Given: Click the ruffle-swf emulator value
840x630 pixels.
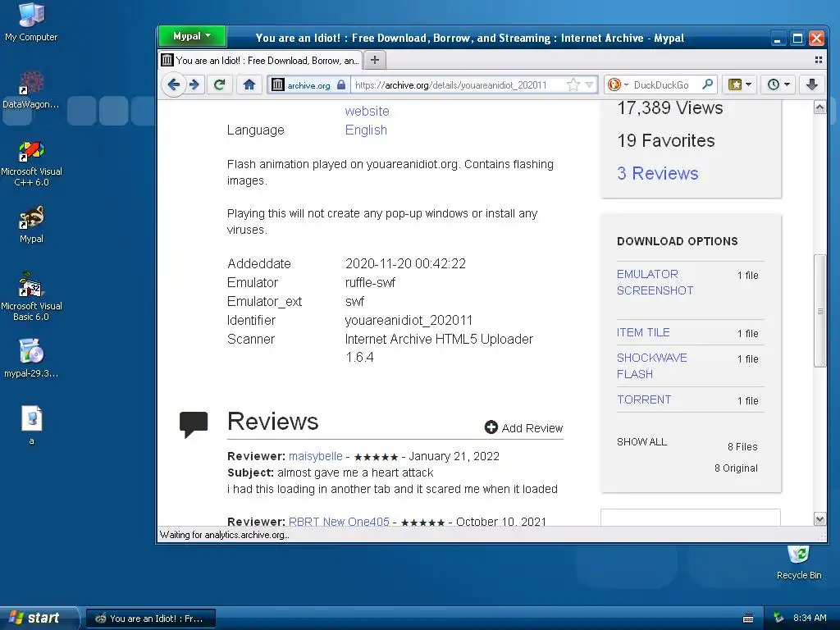Looking at the screenshot, I should click(x=370, y=282).
